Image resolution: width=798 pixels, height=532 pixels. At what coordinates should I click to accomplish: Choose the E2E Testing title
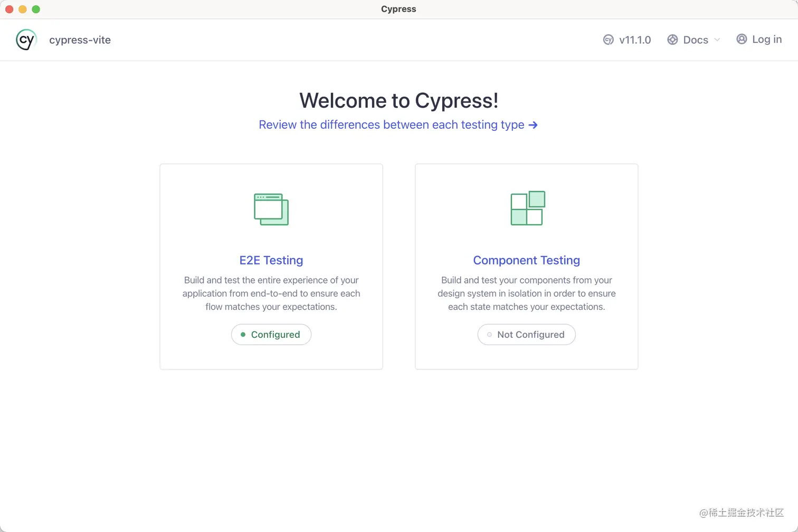(x=271, y=260)
